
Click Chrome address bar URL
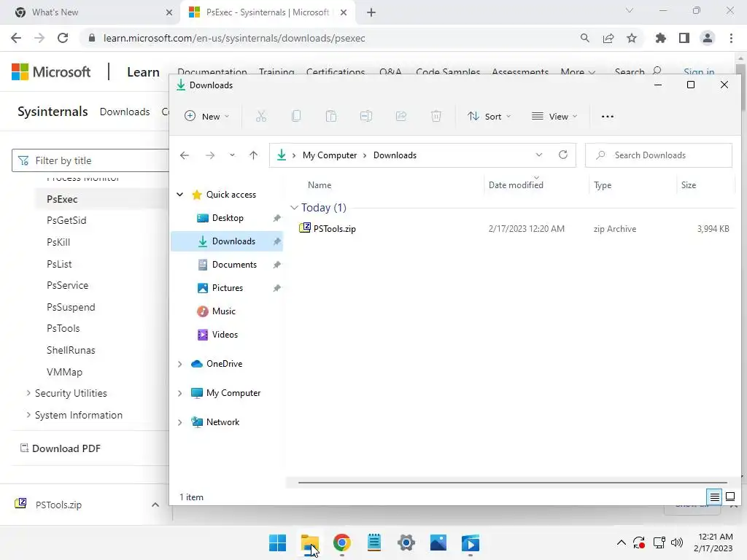coord(234,38)
